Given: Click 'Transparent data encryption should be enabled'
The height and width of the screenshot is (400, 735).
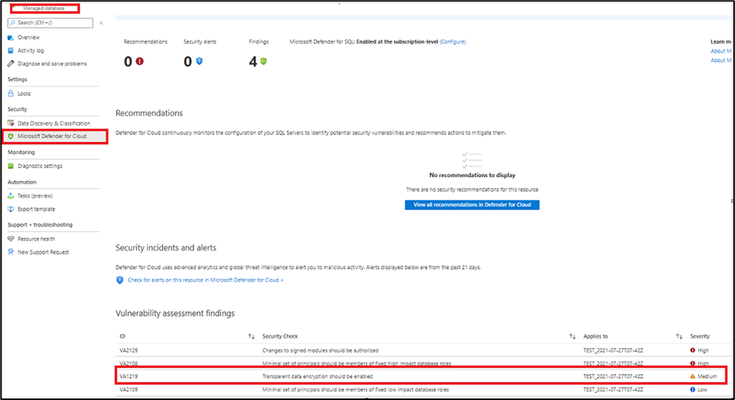Looking at the screenshot, I should pyautogui.click(x=317, y=376).
